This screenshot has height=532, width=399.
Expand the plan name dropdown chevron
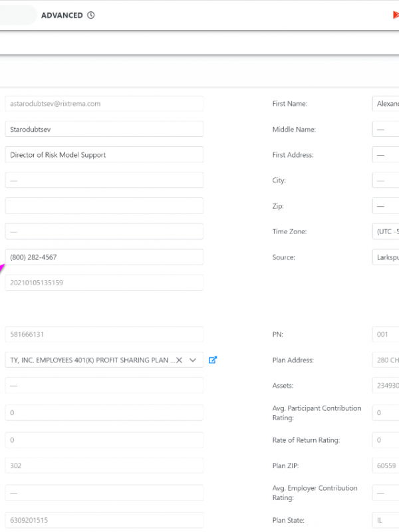click(x=193, y=360)
